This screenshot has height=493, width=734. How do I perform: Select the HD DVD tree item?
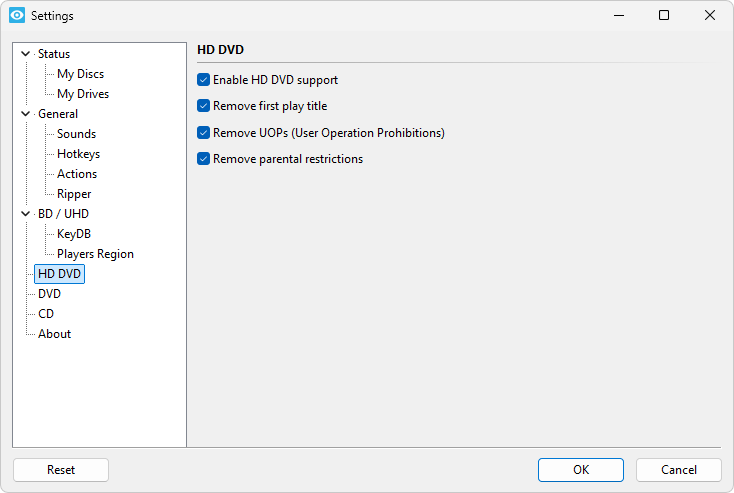pyautogui.click(x=59, y=274)
